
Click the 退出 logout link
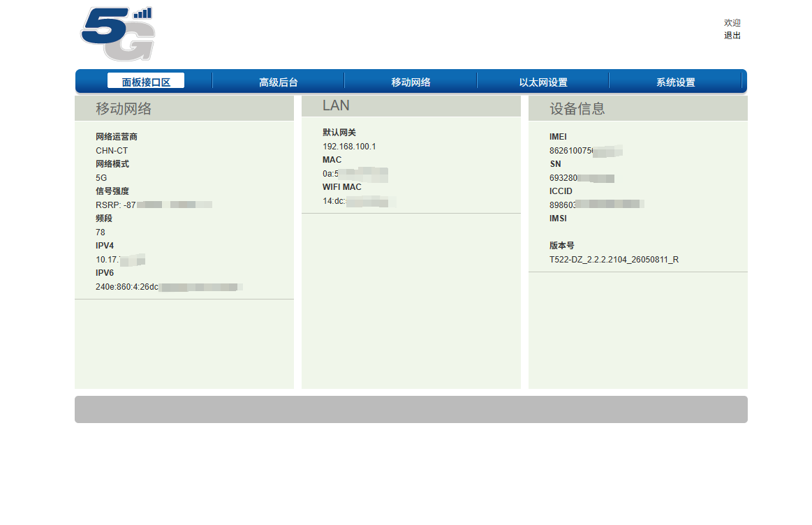pyautogui.click(x=732, y=35)
